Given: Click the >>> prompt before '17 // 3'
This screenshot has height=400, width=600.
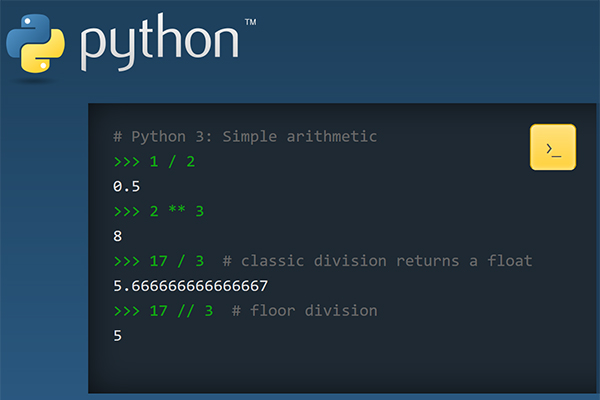Looking at the screenshot, I should pos(130,311).
